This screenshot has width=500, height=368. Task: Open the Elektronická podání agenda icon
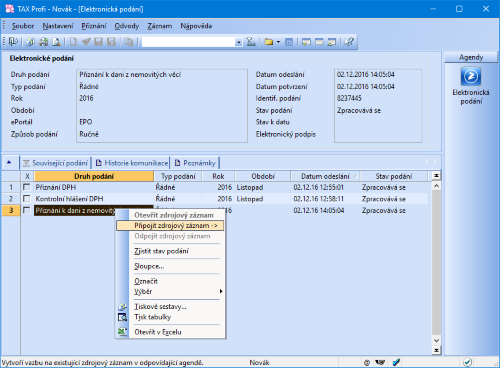(471, 77)
